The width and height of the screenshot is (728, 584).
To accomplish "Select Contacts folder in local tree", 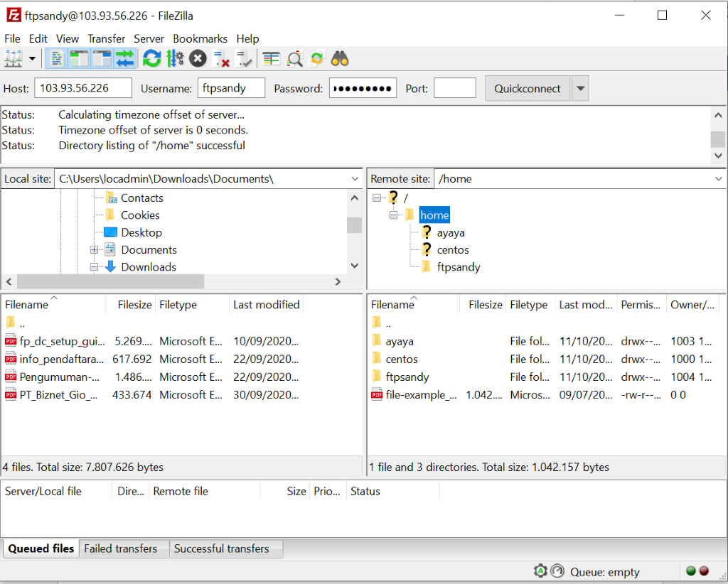I will [141, 198].
